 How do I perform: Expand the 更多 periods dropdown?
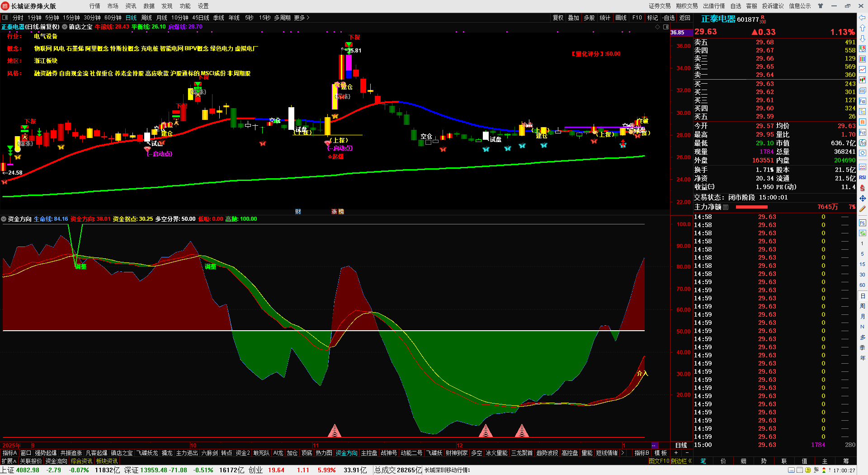pos(302,18)
